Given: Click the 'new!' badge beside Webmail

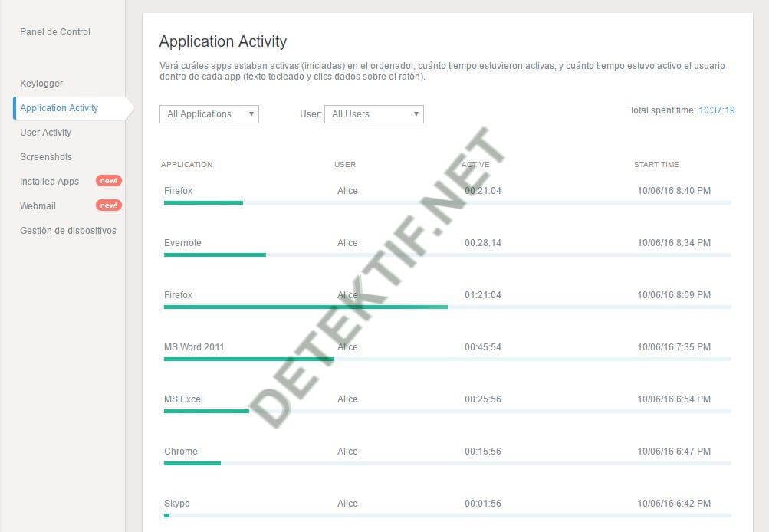Looking at the screenshot, I should (108, 205).
